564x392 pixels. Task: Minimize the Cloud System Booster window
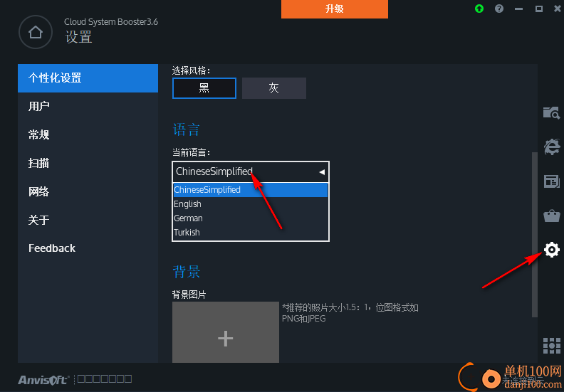(518, 9)
